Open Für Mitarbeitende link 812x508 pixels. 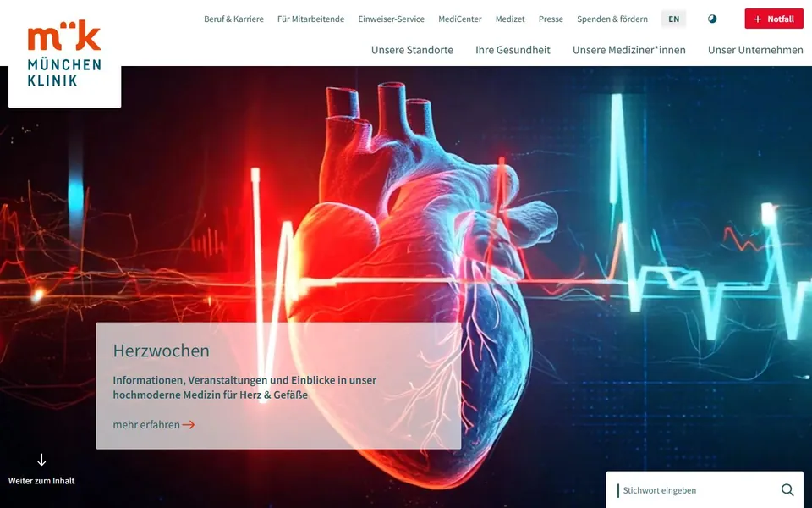click(310, 19)
